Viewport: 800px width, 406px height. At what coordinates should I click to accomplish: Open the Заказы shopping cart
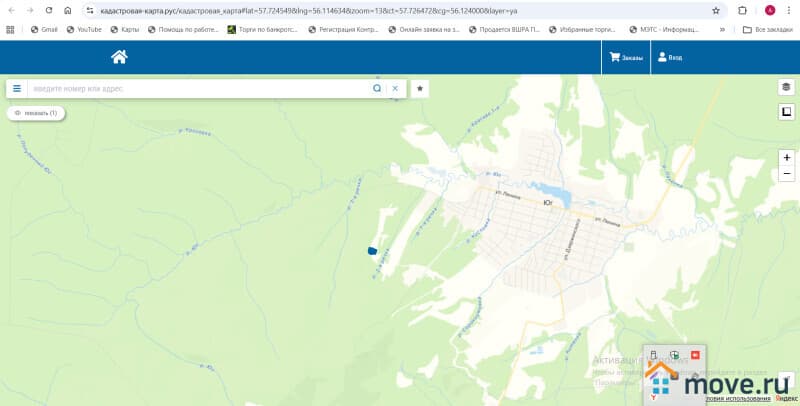tap(627, 58)
